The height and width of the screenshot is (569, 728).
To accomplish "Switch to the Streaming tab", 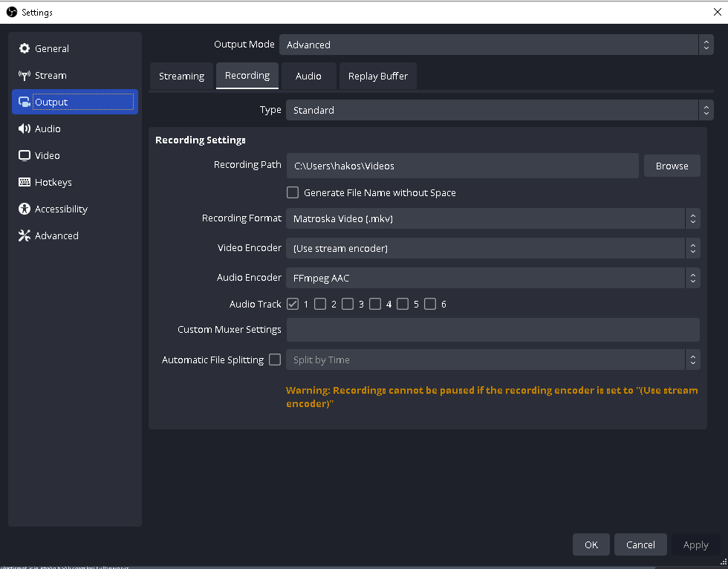I will tap(181, 77).
